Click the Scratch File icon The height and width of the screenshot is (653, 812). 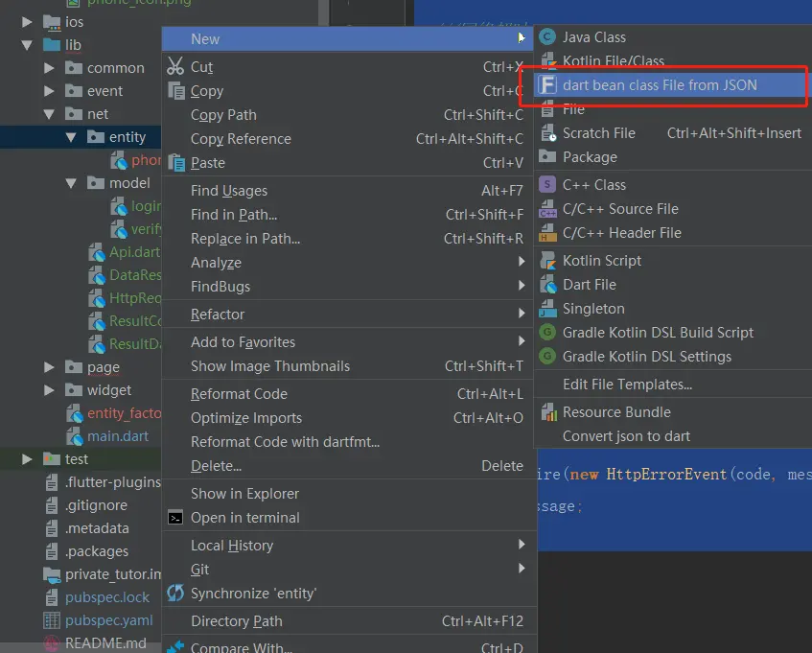click(x=548, y=133)
